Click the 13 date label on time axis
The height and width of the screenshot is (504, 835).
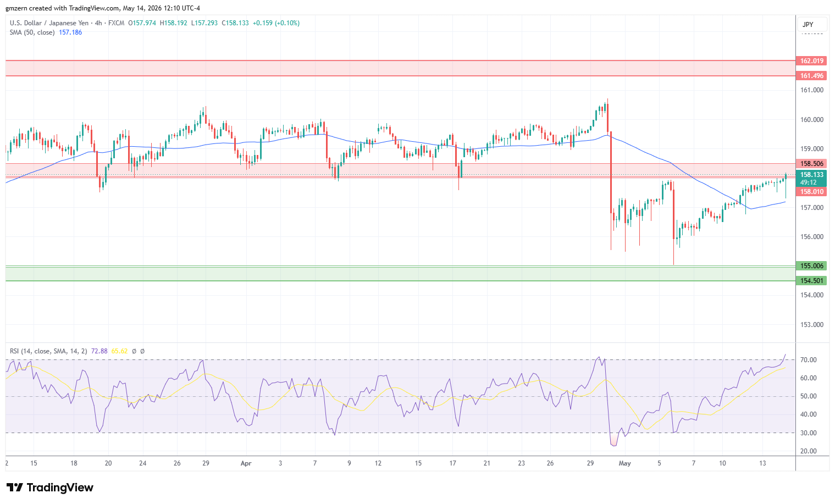(x=762, y=463)
